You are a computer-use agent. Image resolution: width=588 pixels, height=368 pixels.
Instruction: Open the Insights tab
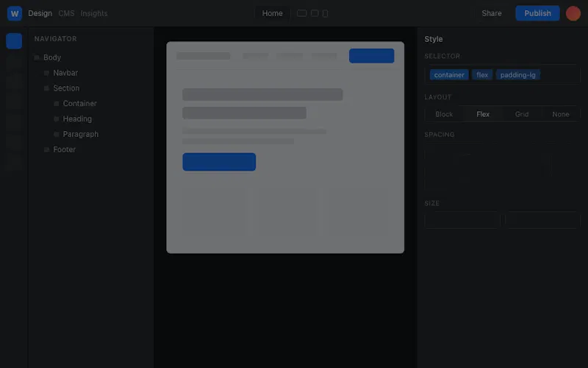tap(94, 13)
